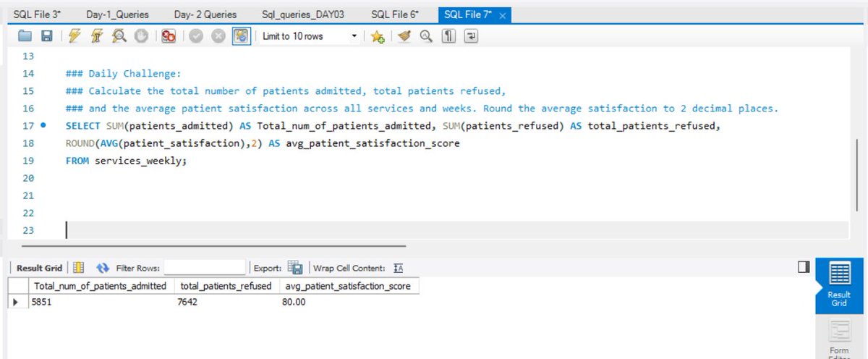
Task: Place cursor on line 19 FROM services_weekly
Action: (x=126, y=161)
